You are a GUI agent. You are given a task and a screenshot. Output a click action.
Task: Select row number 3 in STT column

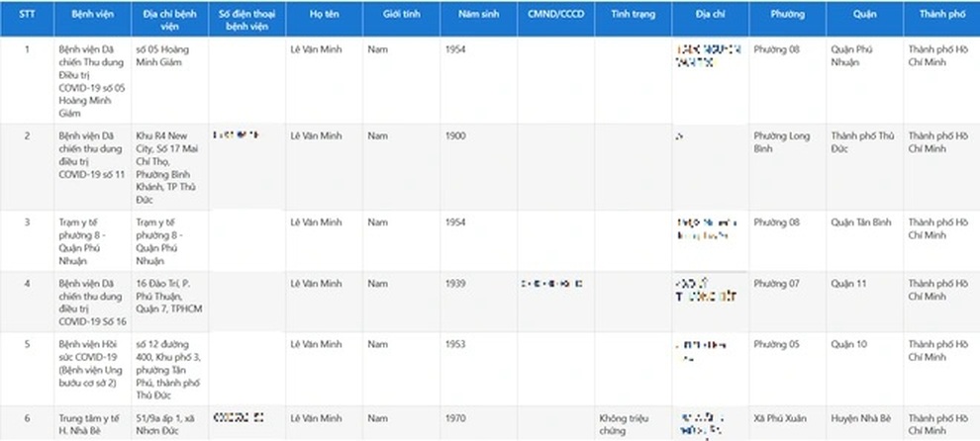point(27,222)
